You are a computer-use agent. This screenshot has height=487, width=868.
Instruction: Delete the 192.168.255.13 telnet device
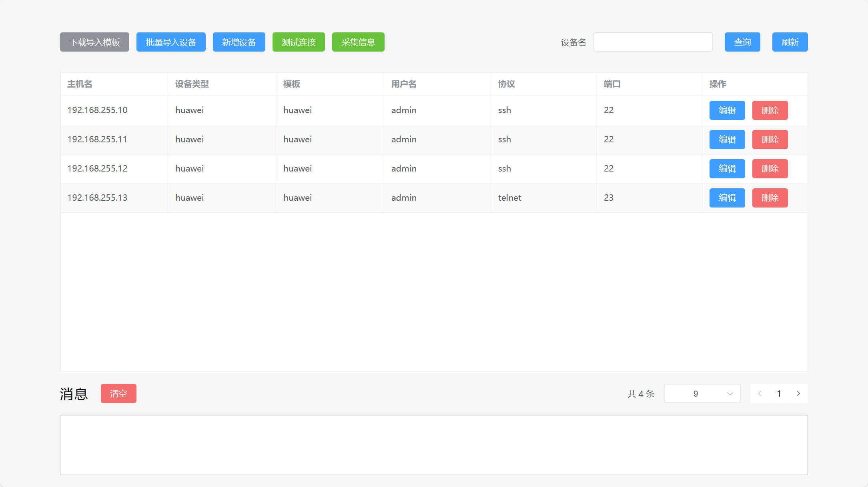click(770, 198)
